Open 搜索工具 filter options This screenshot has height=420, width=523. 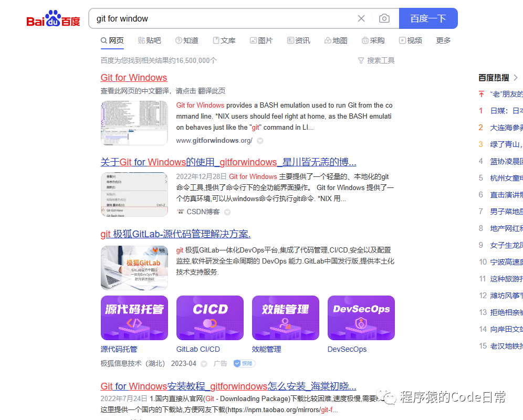376,60
